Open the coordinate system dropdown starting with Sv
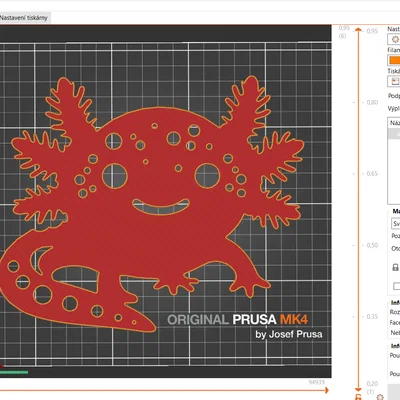The height and width of the screenshot is (400, 400). click(x=395, y=224)
